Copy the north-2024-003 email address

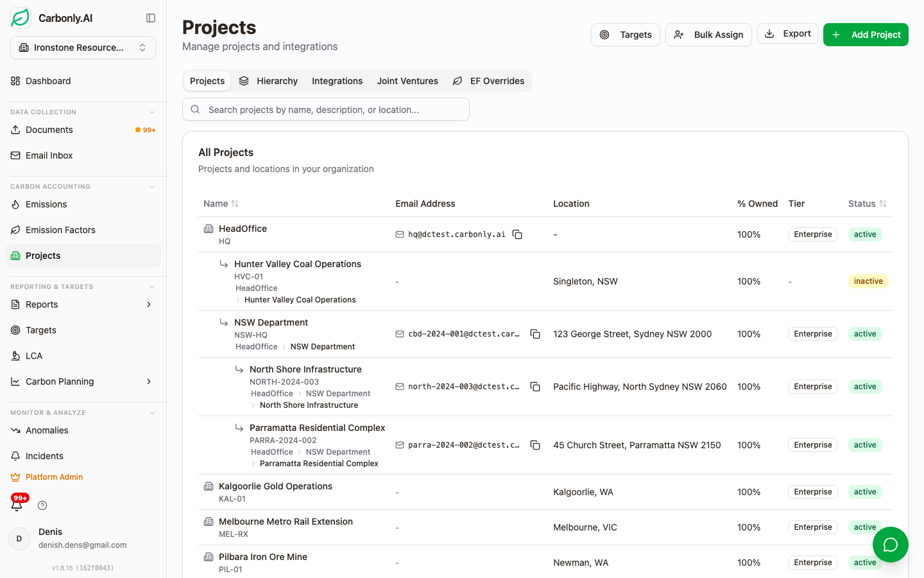[535, 387]
